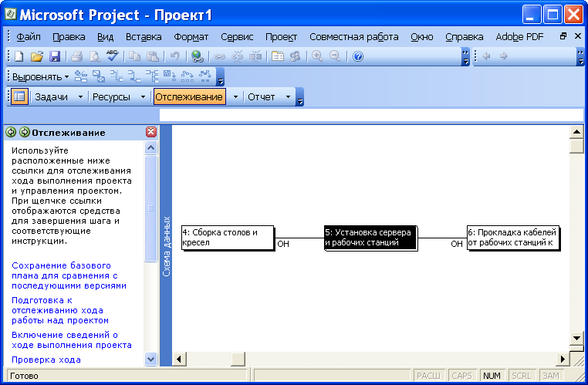Click the green left arrow in navigation toolbar
The image size is (588, 385).
coord(486,56)
